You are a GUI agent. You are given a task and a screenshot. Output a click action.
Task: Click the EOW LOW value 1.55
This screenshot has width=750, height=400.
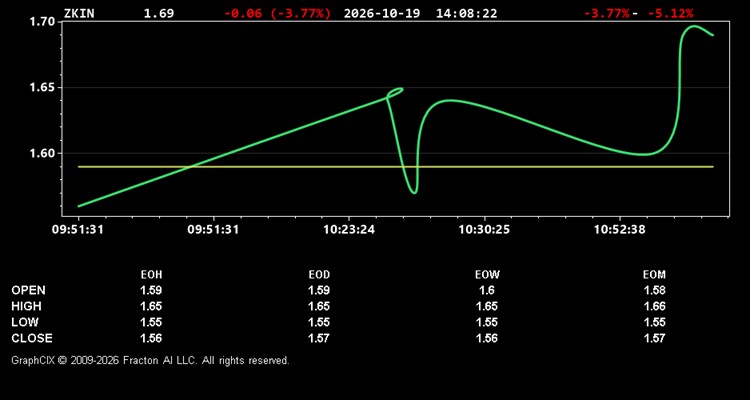(487, 322)
